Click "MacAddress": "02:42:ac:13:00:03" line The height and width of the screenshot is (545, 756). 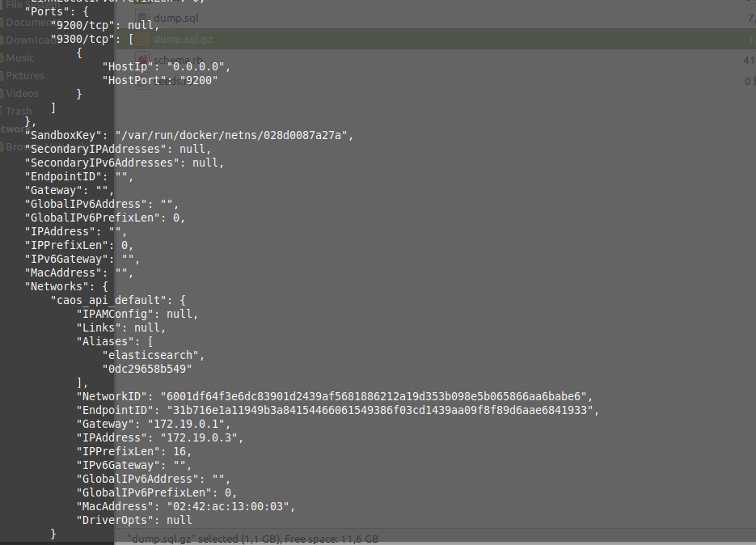tap(186, 506)
